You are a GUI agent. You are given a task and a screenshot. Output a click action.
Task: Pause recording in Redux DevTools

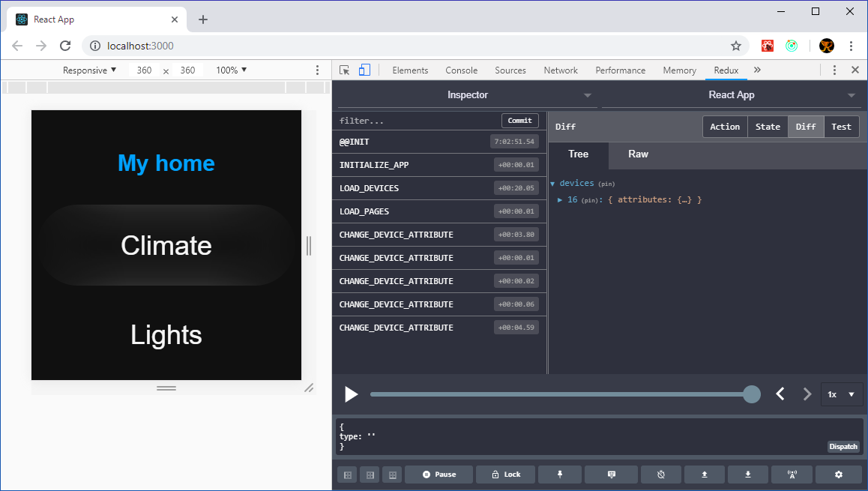[439, 475]
